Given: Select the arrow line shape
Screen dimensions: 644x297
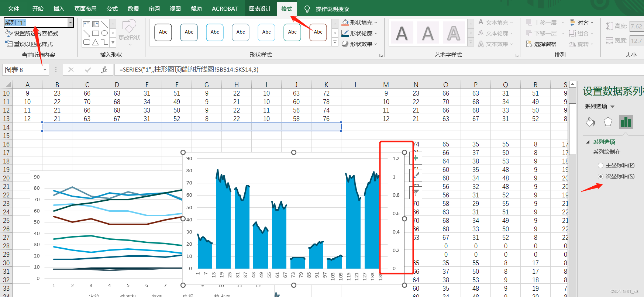Looking at the screenshot, I should point(87,33).
